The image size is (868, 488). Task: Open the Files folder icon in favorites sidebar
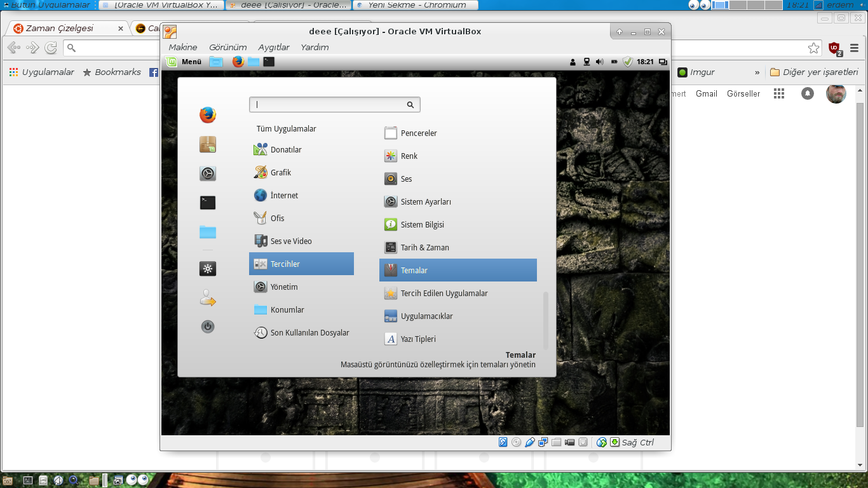(x=208, y=232)
